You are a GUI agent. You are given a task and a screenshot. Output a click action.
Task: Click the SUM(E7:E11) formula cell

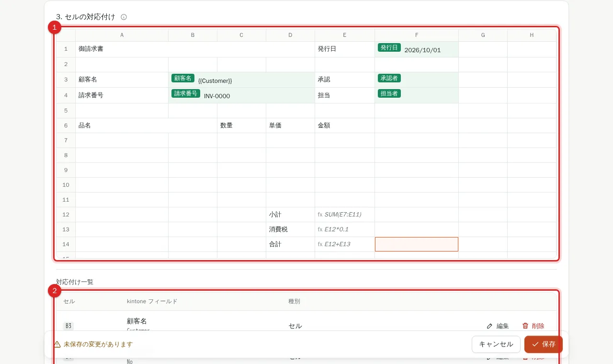[x=345, y=215]
